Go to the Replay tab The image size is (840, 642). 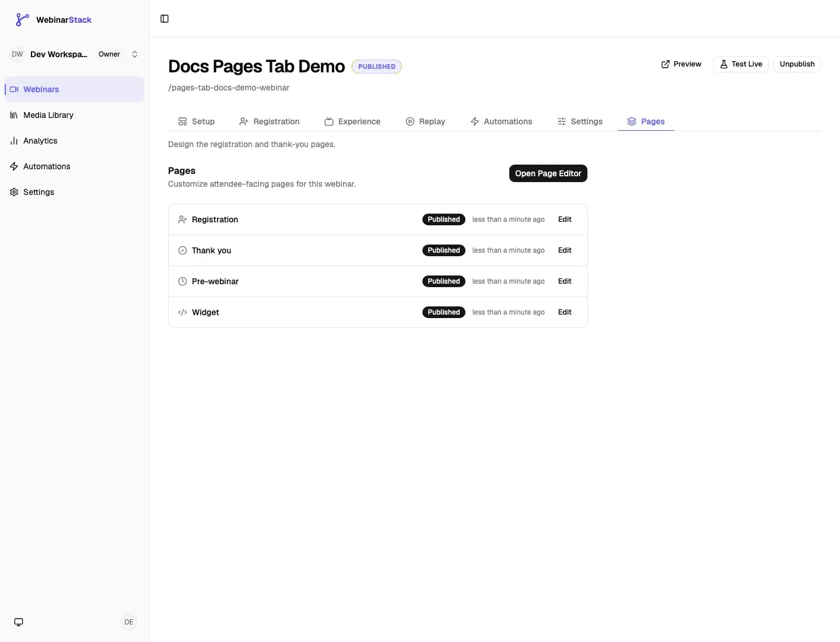[425, 121]
